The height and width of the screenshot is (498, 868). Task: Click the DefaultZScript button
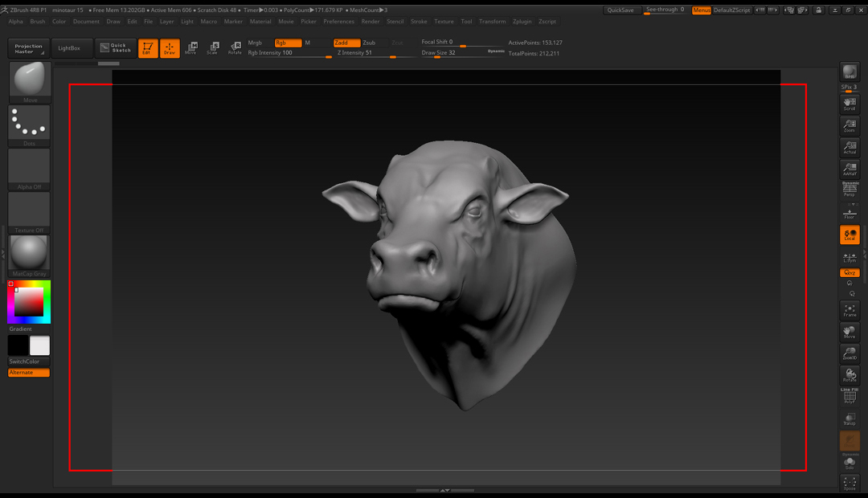pos(732,10)
